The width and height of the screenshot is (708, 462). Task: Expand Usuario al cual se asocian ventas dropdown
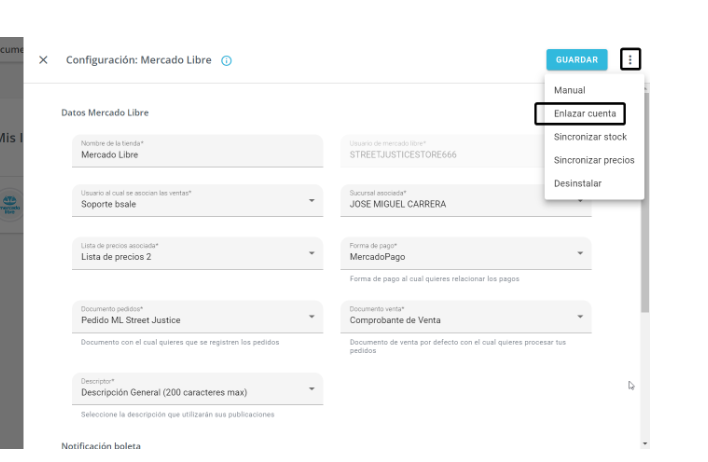(197, 201)
